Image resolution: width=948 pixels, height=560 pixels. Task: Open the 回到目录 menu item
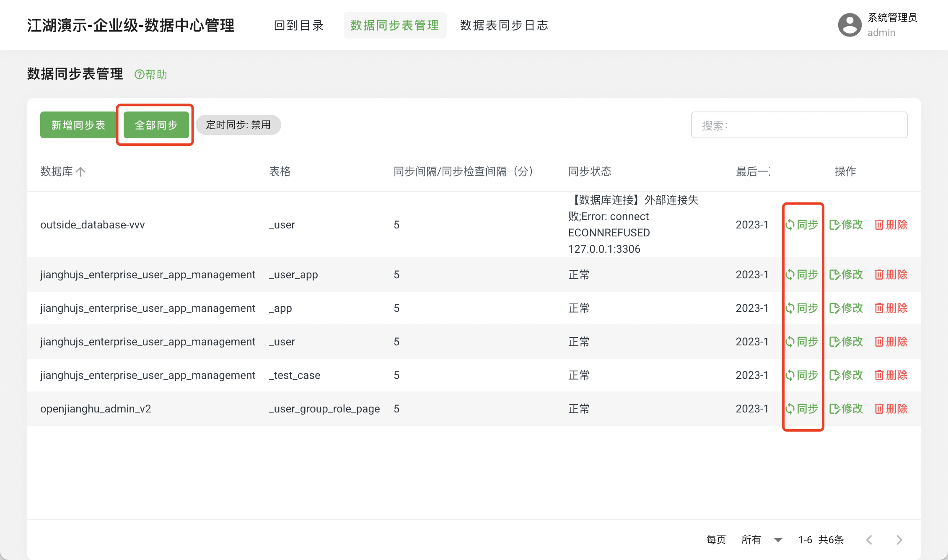tap(299, 25)
